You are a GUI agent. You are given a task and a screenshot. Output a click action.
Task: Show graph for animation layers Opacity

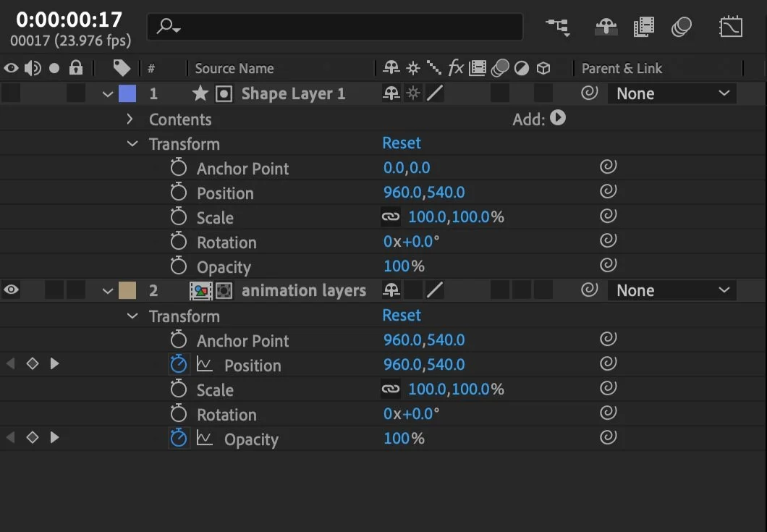click(204, 438)
